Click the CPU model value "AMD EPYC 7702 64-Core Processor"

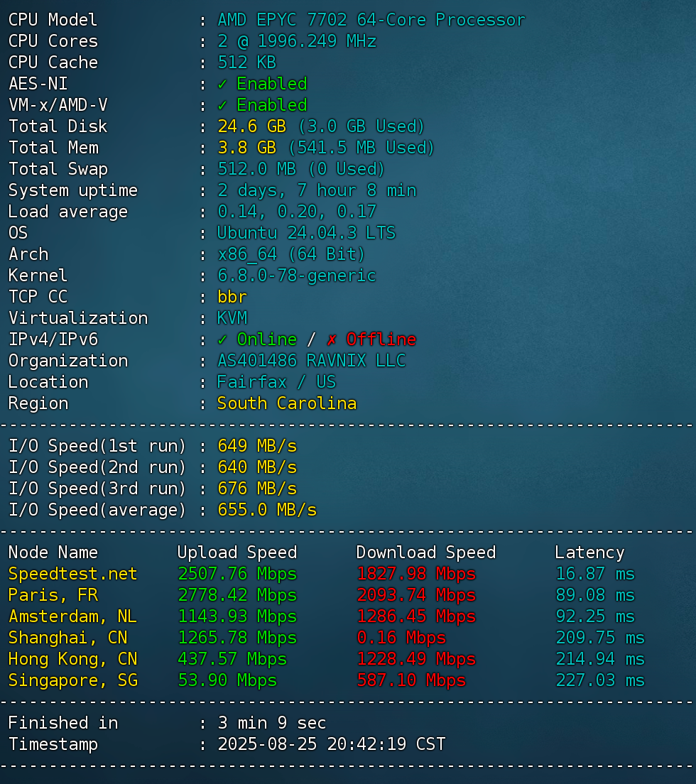[x=371, y=20]
